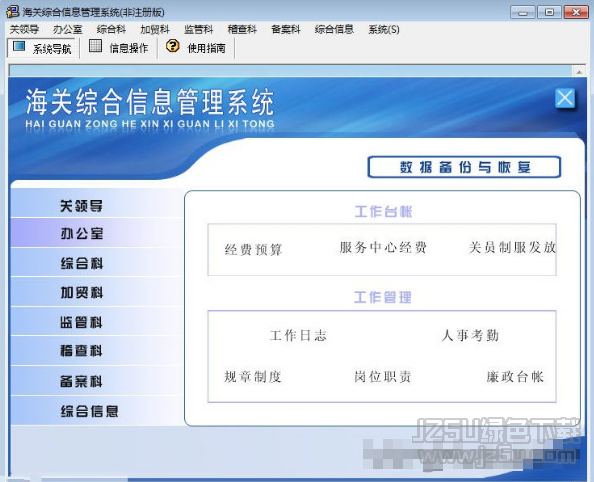
Task: Click the 数据备份与恢复 button
Action: point(464,167)
